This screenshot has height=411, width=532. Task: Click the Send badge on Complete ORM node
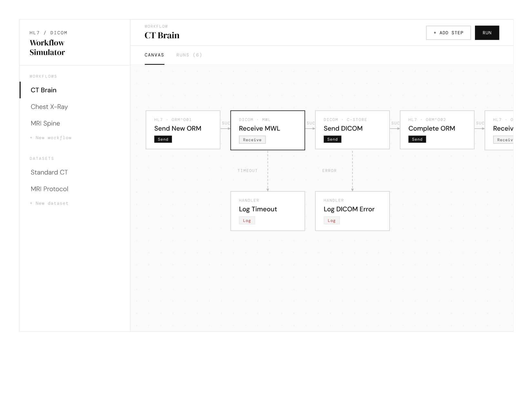coord(417,139)
